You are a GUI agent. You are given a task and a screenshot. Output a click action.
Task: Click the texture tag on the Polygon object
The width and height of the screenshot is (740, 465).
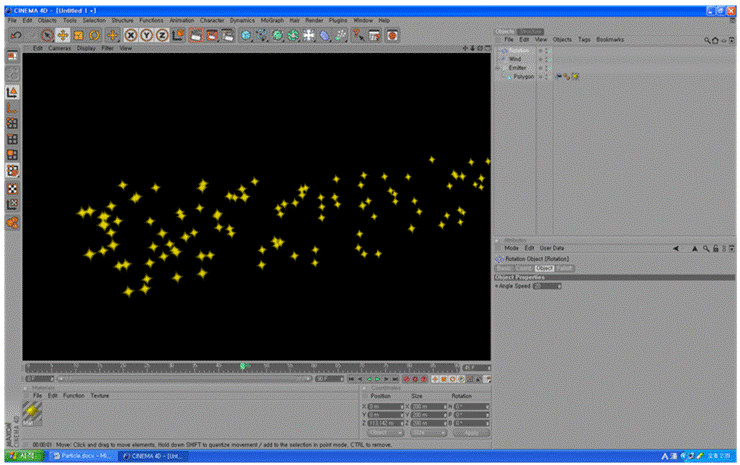pos(575,76)
